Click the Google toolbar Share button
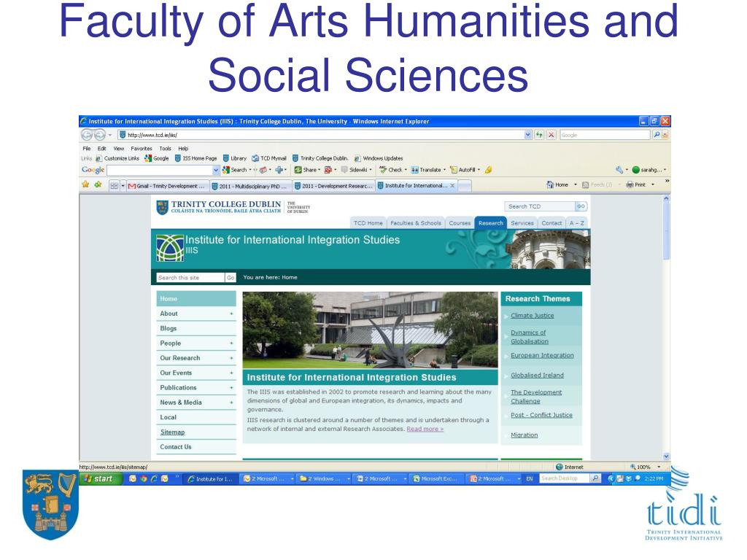 [x=307, y=170]
